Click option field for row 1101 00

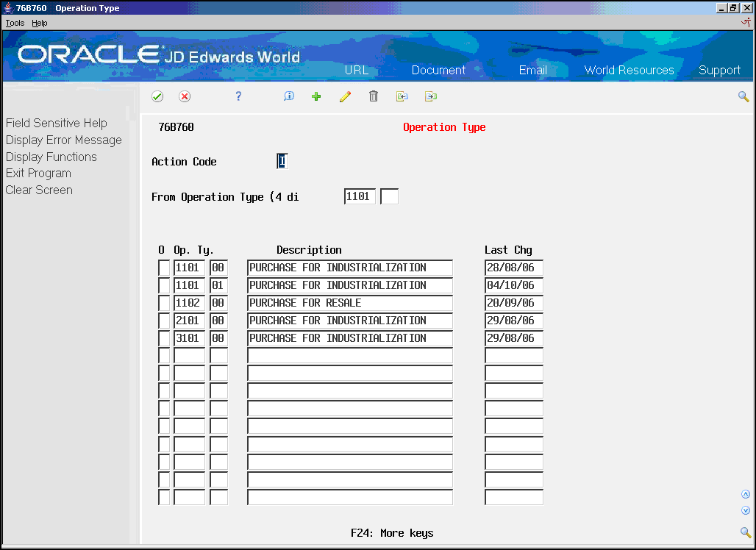(x=164, y=268)
